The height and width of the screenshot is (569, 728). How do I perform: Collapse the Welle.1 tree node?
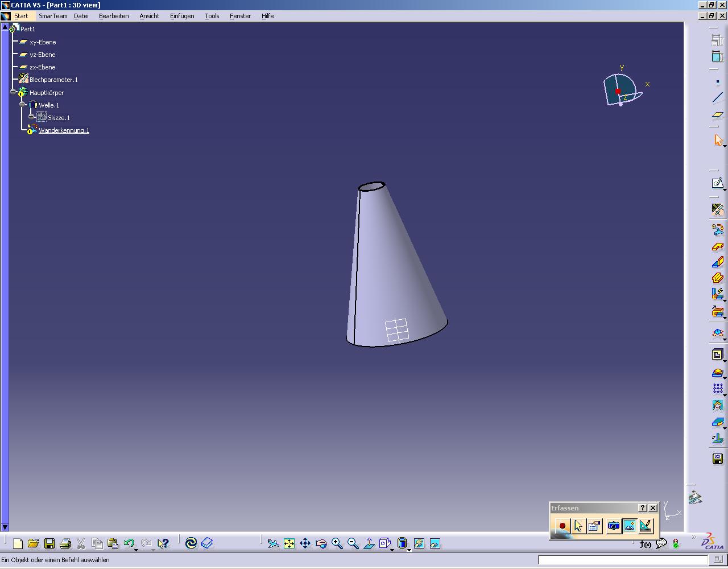click(23, 105)
